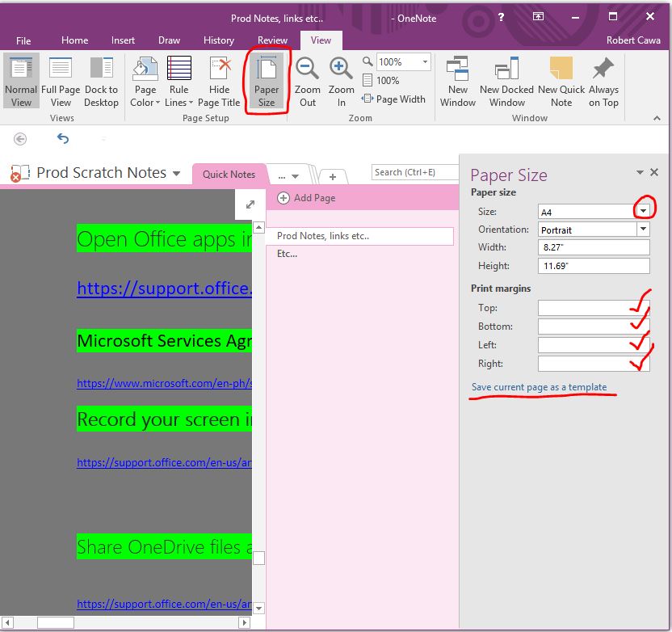Open the support.office.com link under Open Office apps

pos(165,289)
